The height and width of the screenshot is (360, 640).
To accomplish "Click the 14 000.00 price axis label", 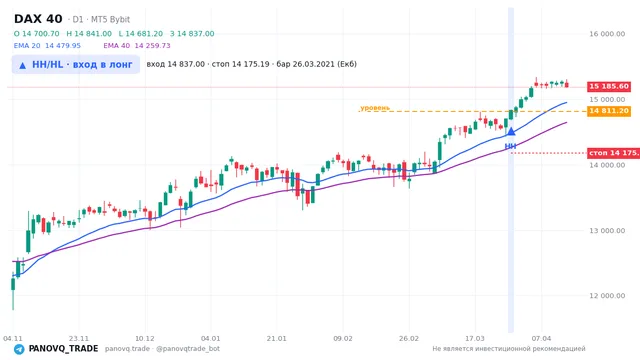I will (607, 165).
